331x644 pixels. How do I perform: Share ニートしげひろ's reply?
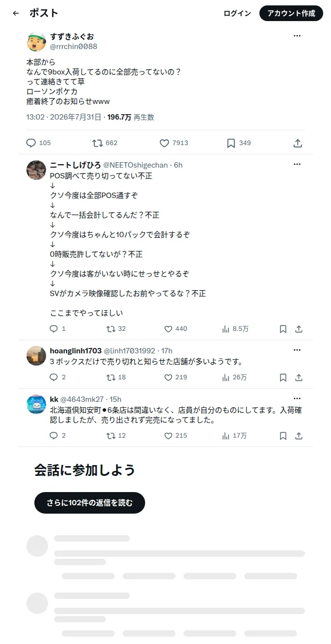click(299, 329)
